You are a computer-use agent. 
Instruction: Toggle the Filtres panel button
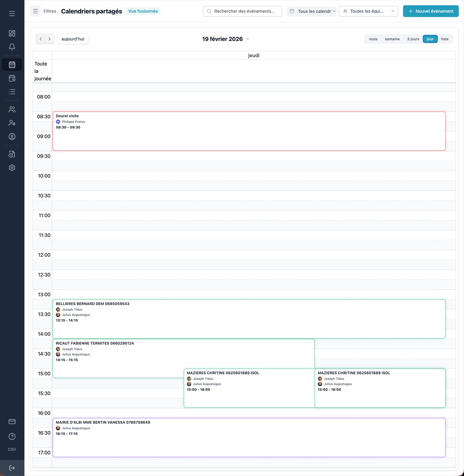click(36, 11)
